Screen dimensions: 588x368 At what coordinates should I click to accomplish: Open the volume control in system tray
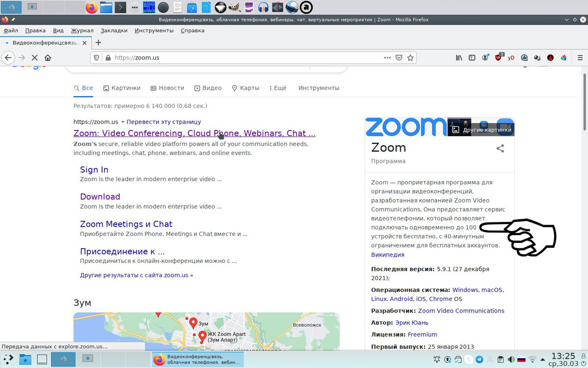tap(511, 360)
